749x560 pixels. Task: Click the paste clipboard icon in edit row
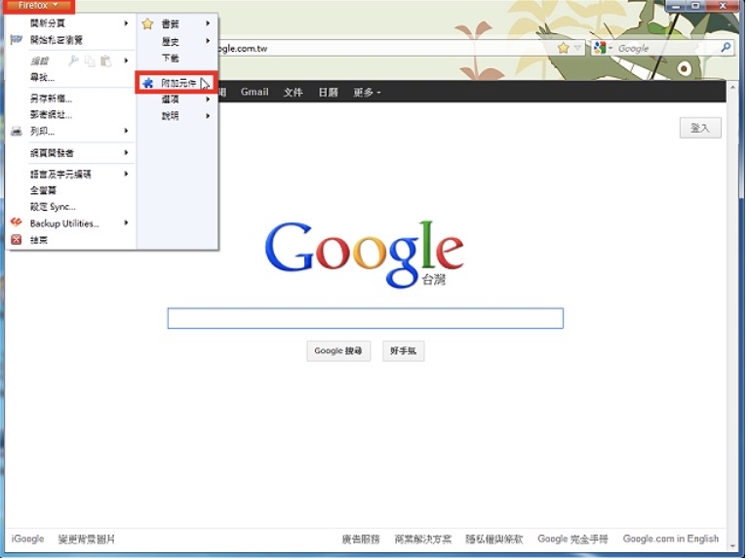tap(105, 60)
